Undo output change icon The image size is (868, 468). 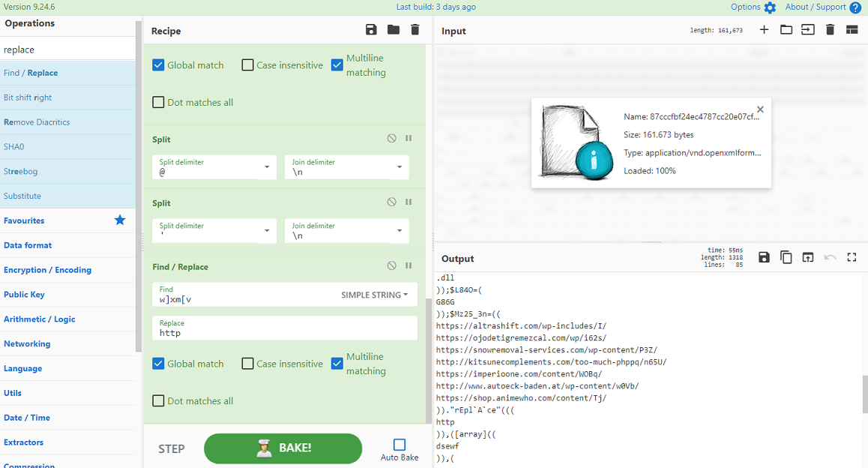tap(830, 257)
